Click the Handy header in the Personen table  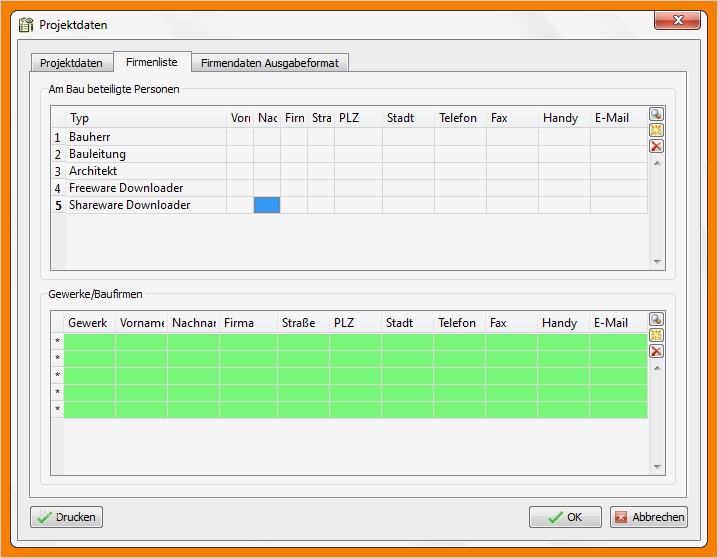tap(564, 118)
